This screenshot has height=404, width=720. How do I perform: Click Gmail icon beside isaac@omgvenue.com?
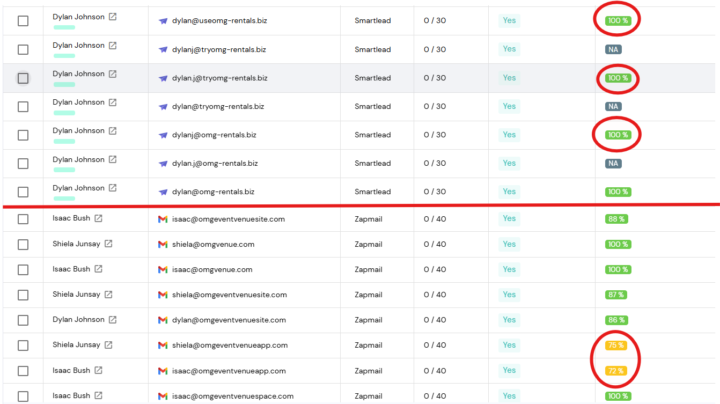coord(163,270)
